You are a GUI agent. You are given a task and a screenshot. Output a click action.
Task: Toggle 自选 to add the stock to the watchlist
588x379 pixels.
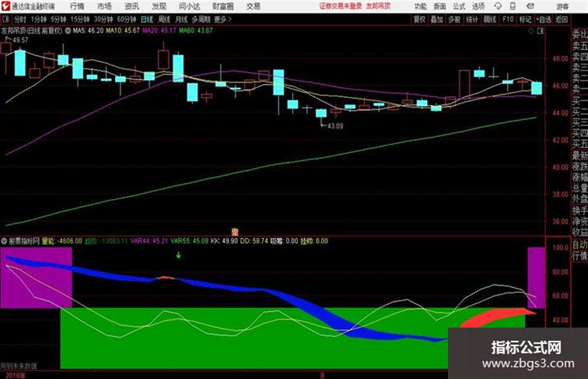point(543,19)
